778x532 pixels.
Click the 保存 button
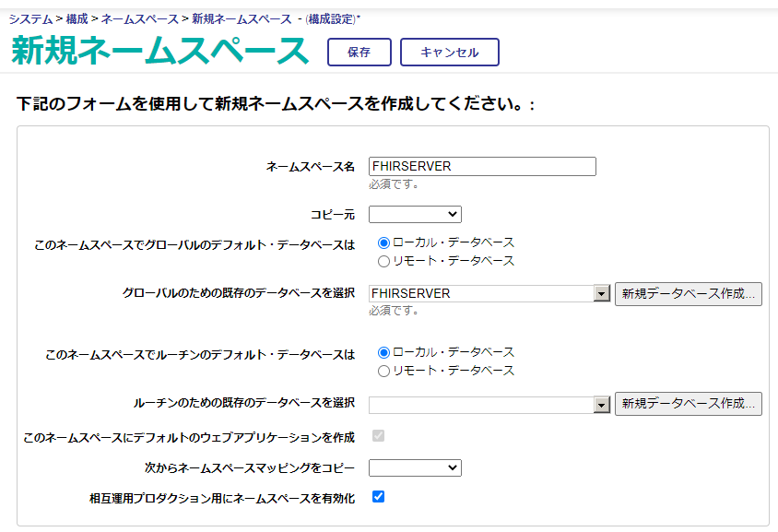click(359, 53)
